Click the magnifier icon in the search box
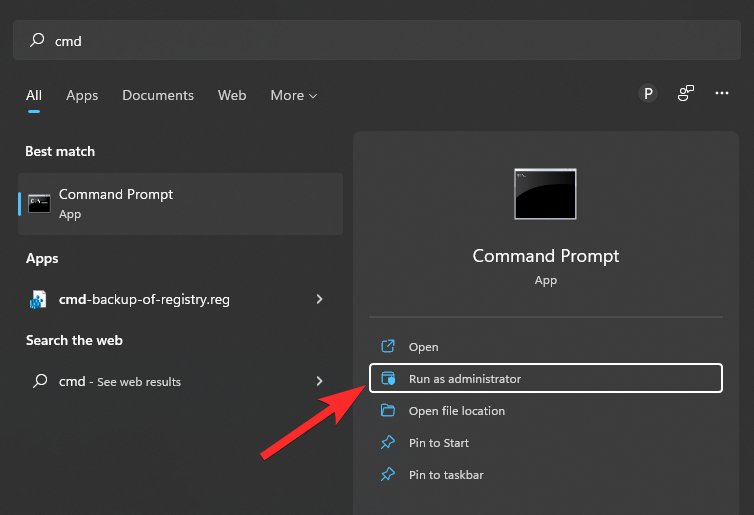This screenshot has width=754, height=515. 38,41
